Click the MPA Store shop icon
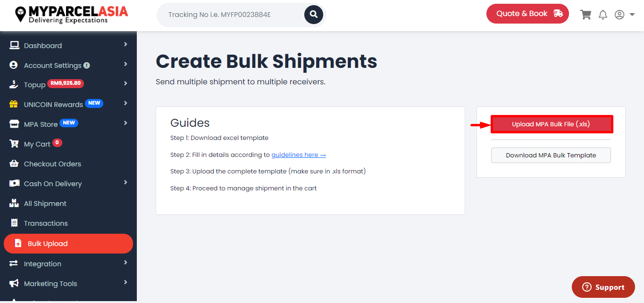The height and width of the screenshot is (303, 644). click(x=14, y=124)
